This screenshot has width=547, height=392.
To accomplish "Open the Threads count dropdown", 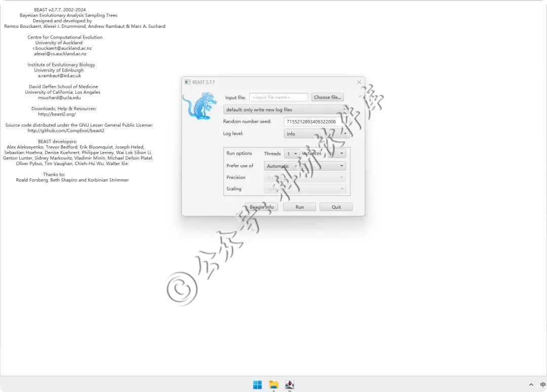I will coord(292,153).
